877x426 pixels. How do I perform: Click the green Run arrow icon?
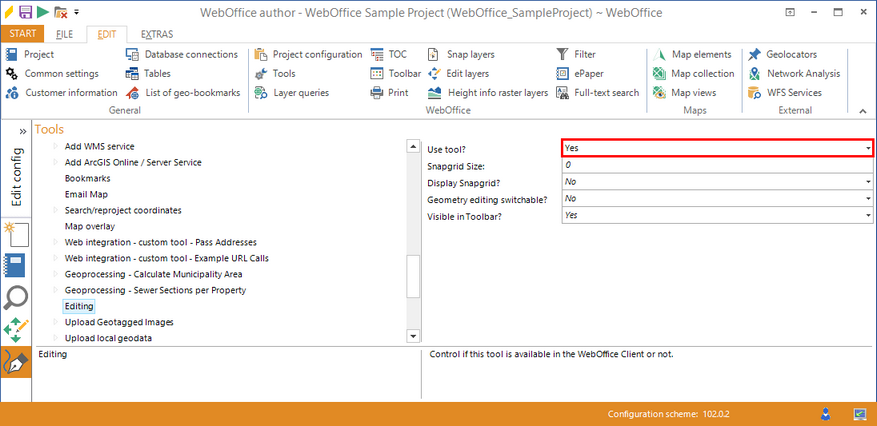[43, 11]
